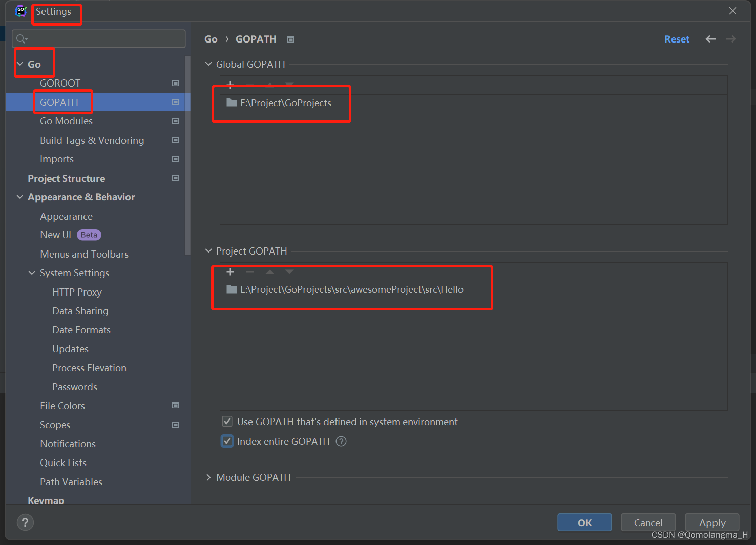This screenshot has height=545, width=756.
Task: Click the help question mark icon
Action: (25, 522)
